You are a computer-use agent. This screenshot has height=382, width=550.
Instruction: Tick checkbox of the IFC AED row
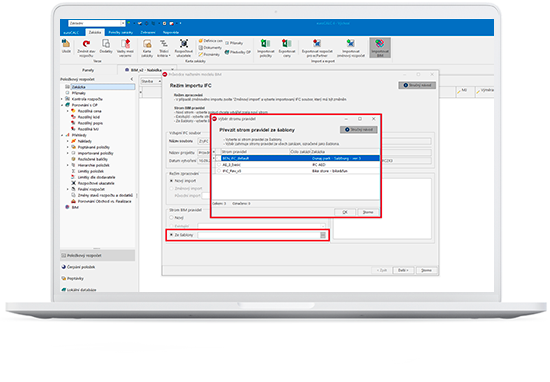pos(219,165)
